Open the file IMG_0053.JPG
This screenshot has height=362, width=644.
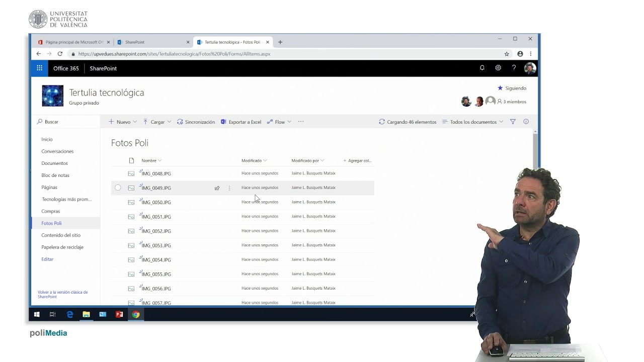(156, 246)
